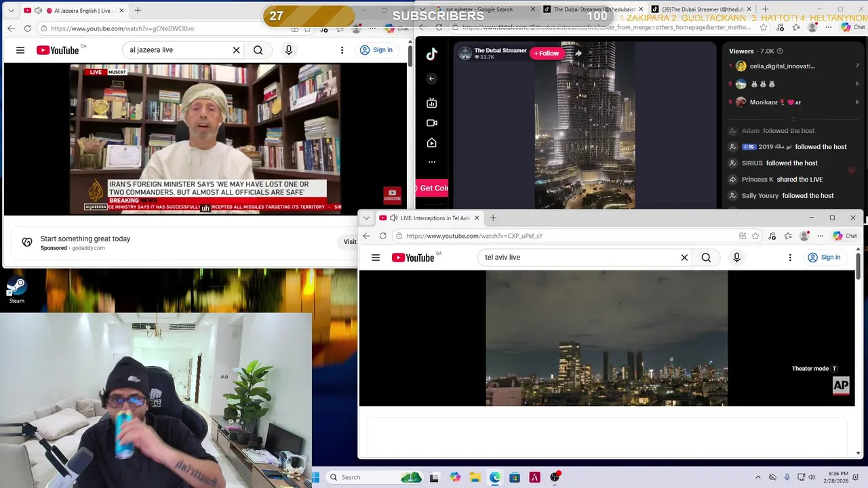The height and width of the screenshot is (488, 868).
Task: Open YouTube settings dots in Tel Aviv window
Action: tap(790, 258)
